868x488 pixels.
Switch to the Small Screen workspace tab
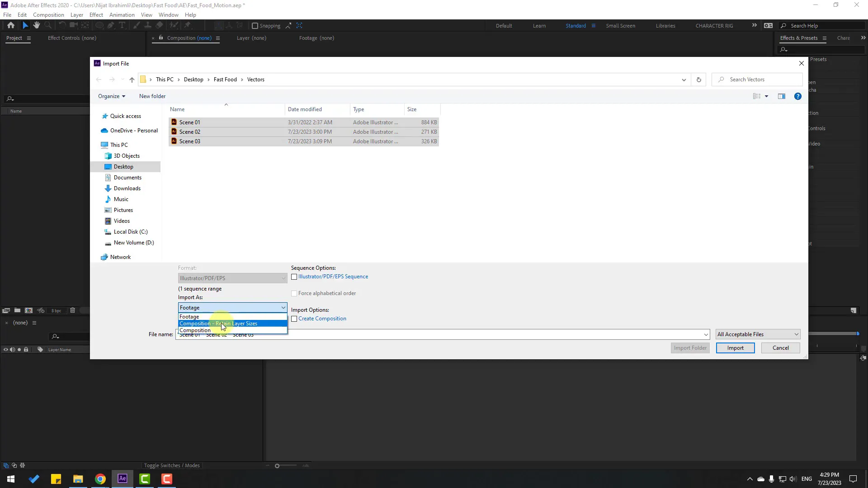click(620, 26)
